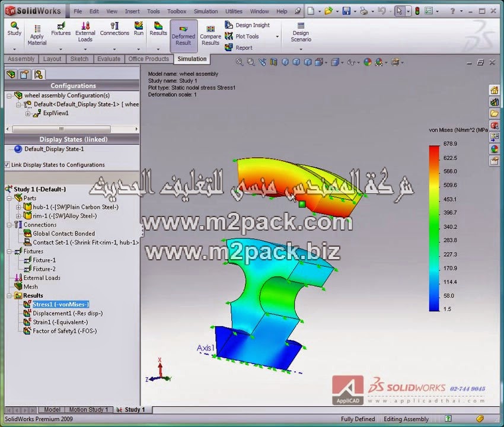Click the Edit Appearance icon in view toolbar
504x427 pixels.
click(368, 62)
